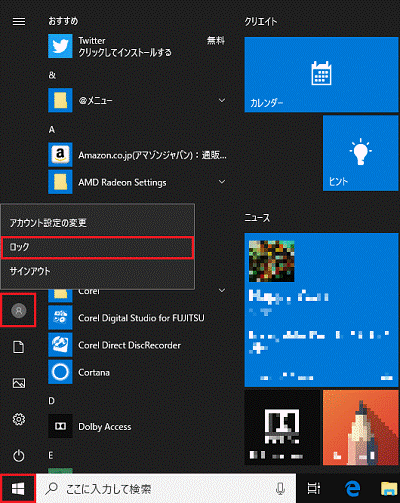
Task: Click the Power icon
Action: [19, 456]
